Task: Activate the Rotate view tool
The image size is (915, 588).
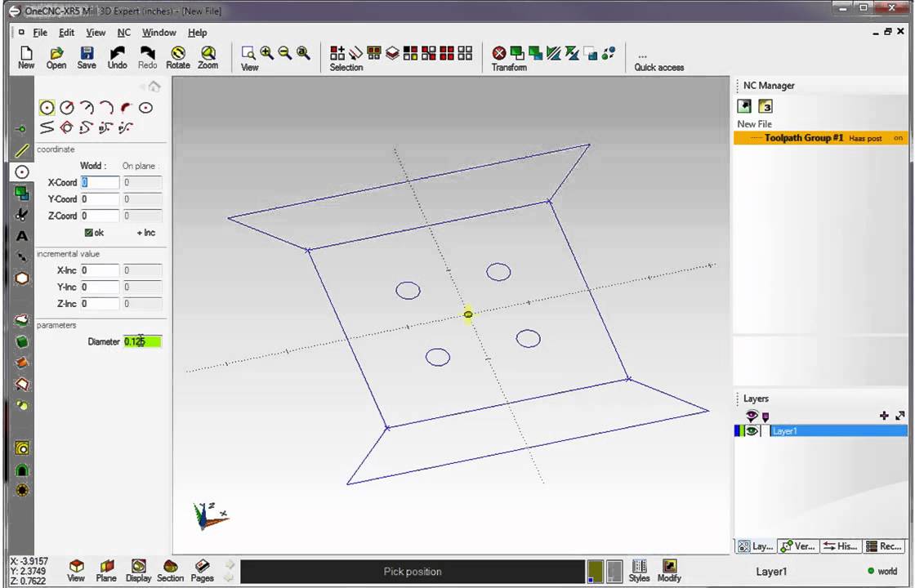Action: [178, 58]
